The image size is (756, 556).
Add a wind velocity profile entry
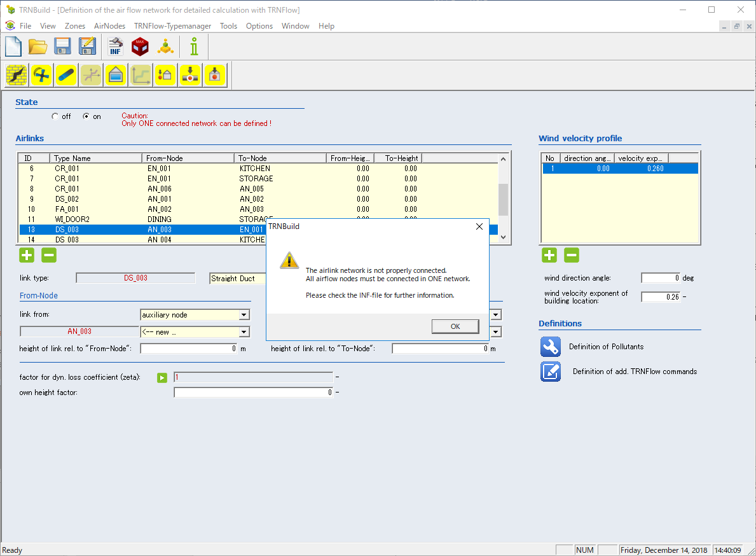[x=549, y=255]
